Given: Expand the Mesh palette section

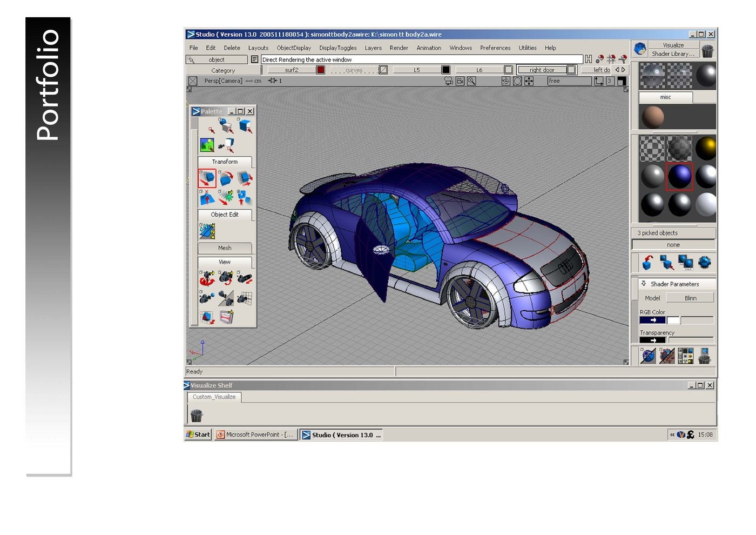Looking at the screenshot, I should point(225,248).
